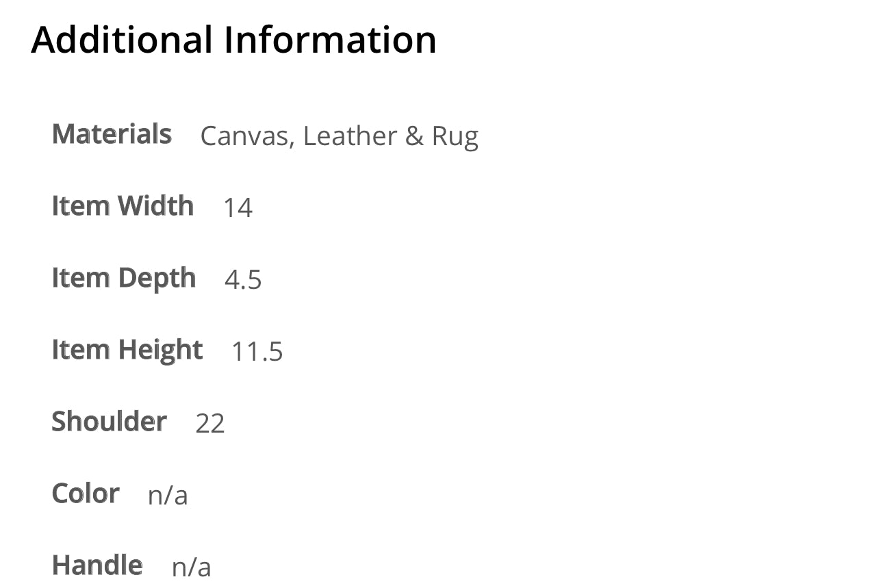Click the n/a value beside Color
Viewport: 879px width, 588px height.
[168, 495]
